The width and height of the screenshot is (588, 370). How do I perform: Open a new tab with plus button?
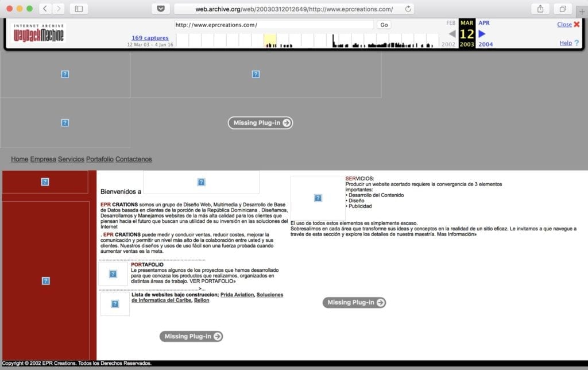pos(582,11)
